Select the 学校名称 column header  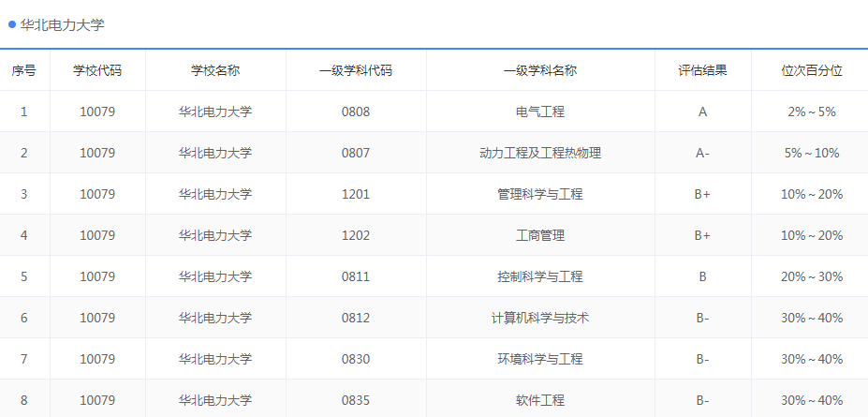[x=215, y=71]
